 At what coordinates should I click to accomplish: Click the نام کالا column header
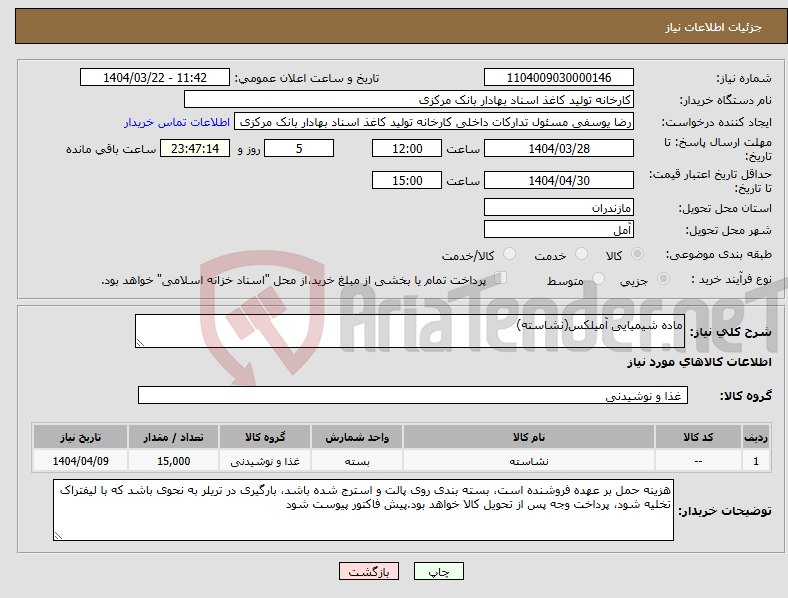coord(529,437)
